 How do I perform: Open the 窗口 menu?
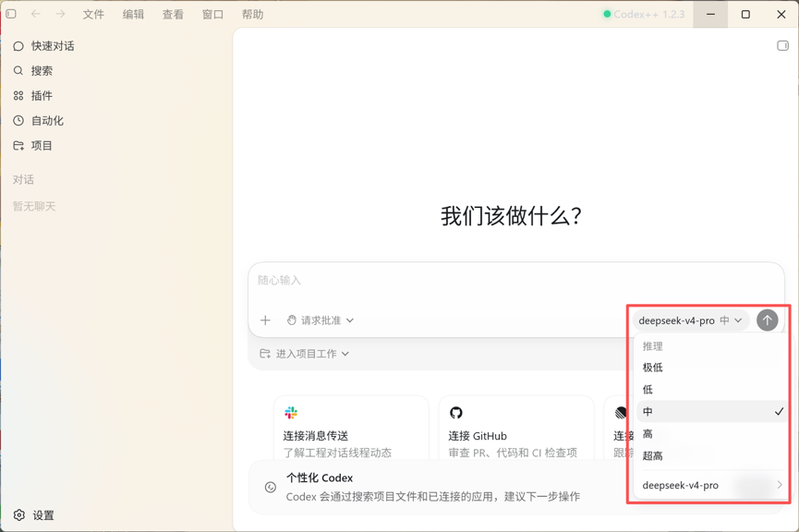[x=213, y=14]
